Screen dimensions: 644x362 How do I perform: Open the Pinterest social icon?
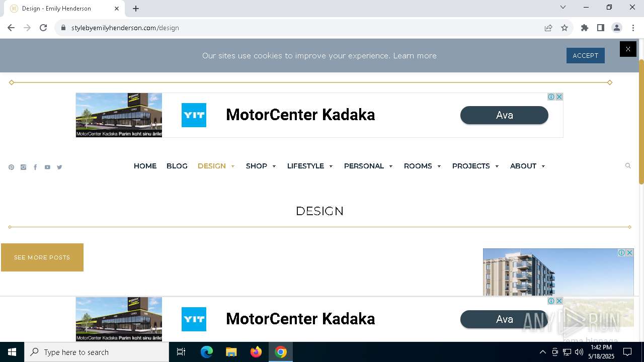pos(11,167)
